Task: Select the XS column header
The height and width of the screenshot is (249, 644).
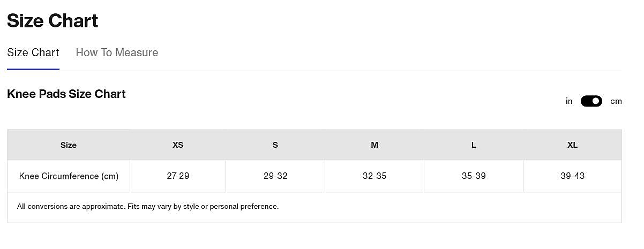Action: pos(178,145)
